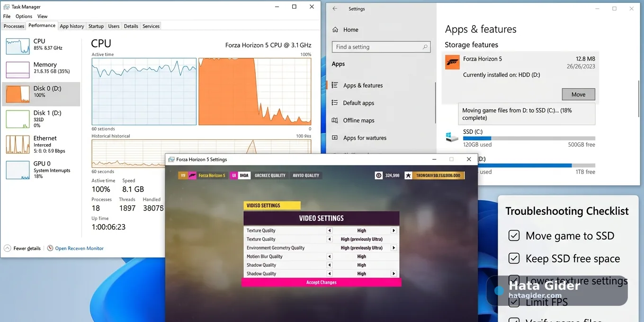Click right arrow on Environment Geometry Quality row
Image resolution: width=644 pixels, height=322 pixels.
[394, 248]
